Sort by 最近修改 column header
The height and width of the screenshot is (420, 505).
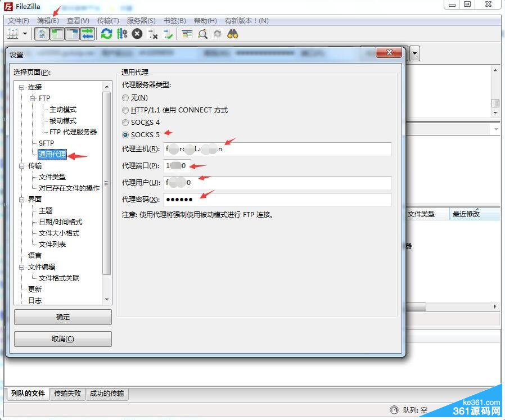pos(474,214)
